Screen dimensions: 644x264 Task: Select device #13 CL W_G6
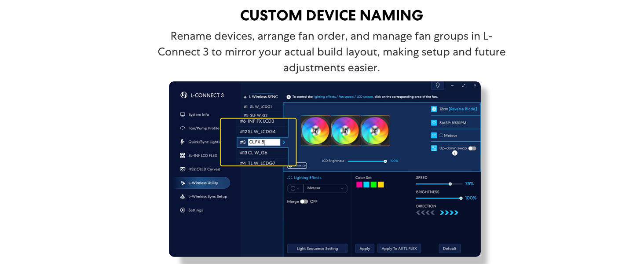click(x=253, y=153)
